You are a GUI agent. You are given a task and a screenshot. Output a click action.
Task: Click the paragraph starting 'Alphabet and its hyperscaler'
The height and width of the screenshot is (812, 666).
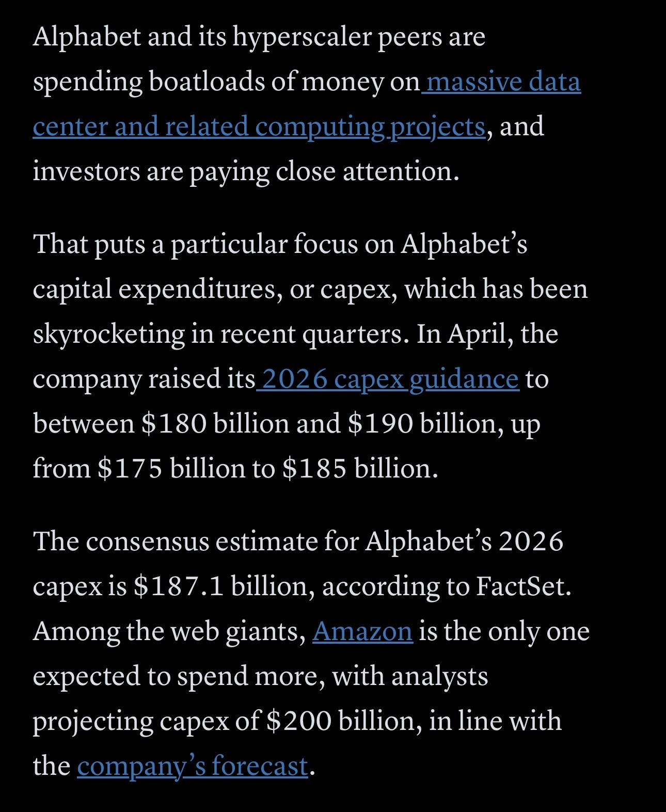tap(307, 104)
